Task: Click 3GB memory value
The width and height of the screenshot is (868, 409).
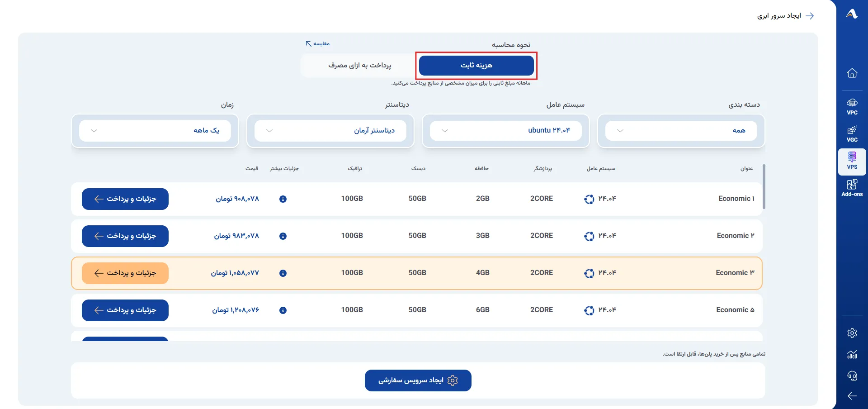Action: (483, 236)
